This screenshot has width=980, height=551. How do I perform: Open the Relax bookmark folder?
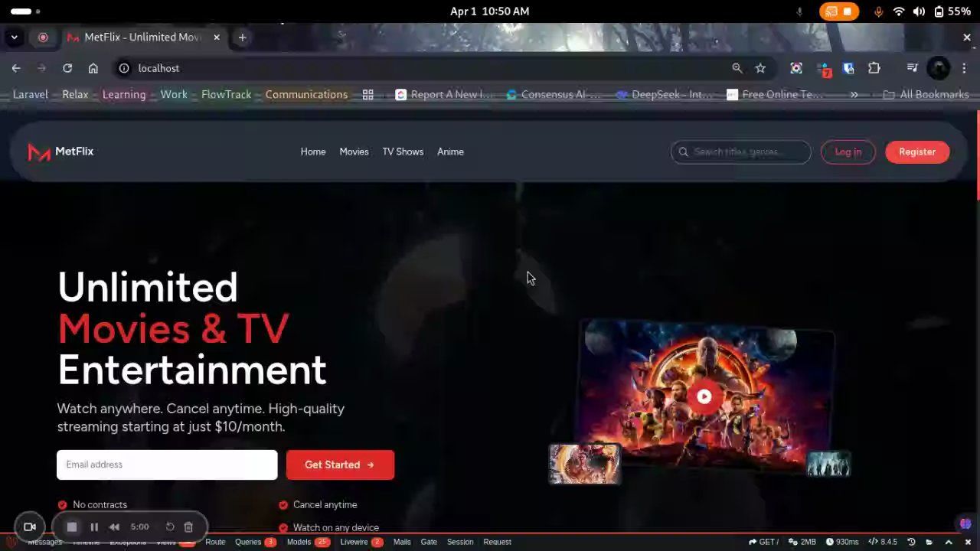(x=75, y=94)
